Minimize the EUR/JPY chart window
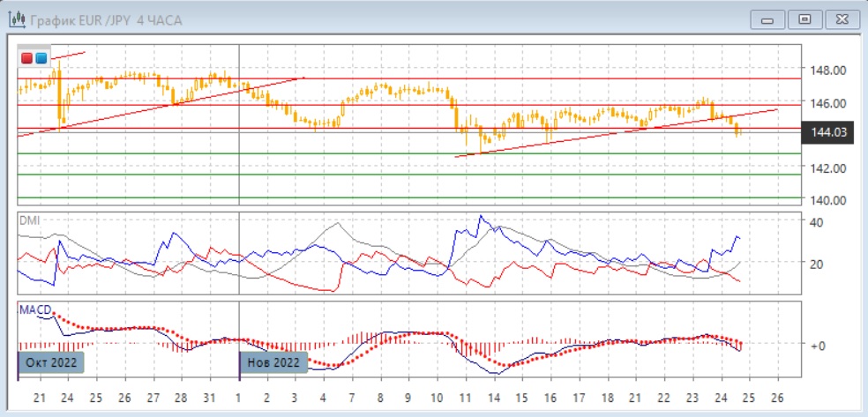 [x=767, y=19]
